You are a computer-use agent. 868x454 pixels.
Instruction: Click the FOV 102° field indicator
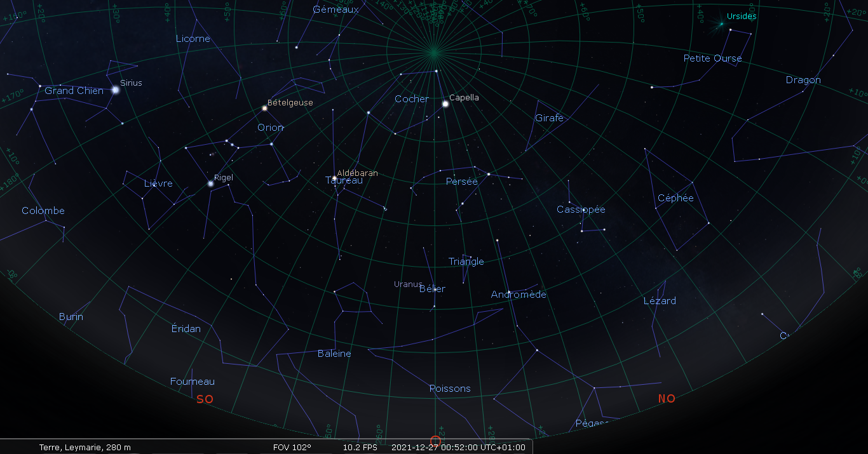pyautogui.click(x=292, y=447)
